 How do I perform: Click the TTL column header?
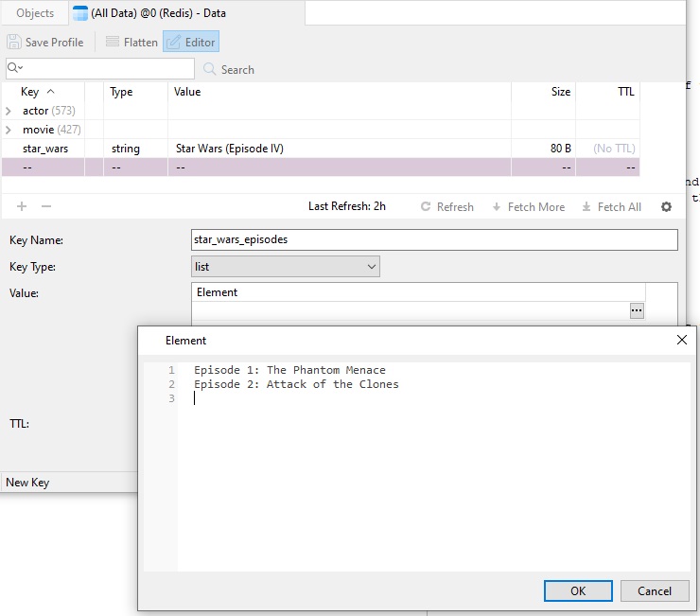(607, 92)
